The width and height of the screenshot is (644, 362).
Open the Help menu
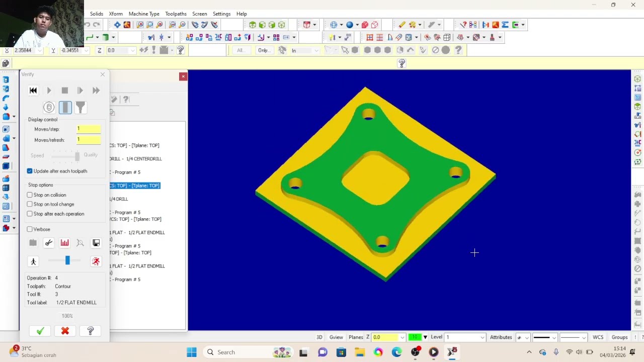pos(242,14)
